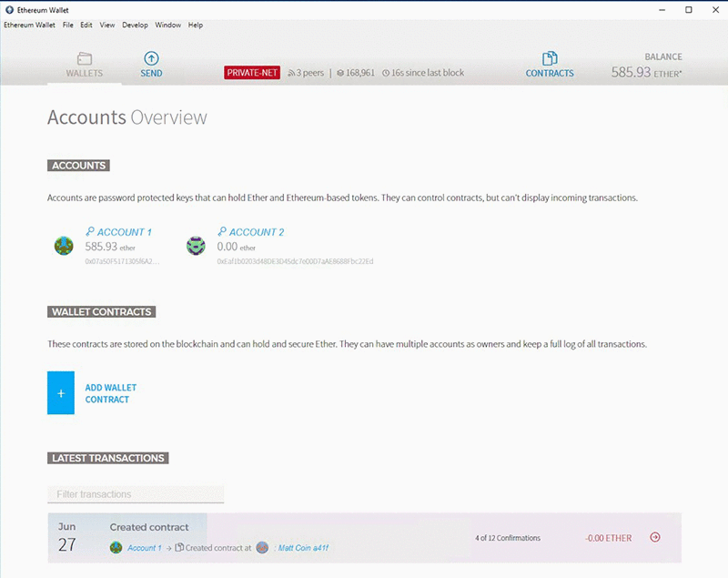The height and width of the screenshot is (578, 728).
Task: Click ADD WALLET CONTRACT label
Action: 110,393
